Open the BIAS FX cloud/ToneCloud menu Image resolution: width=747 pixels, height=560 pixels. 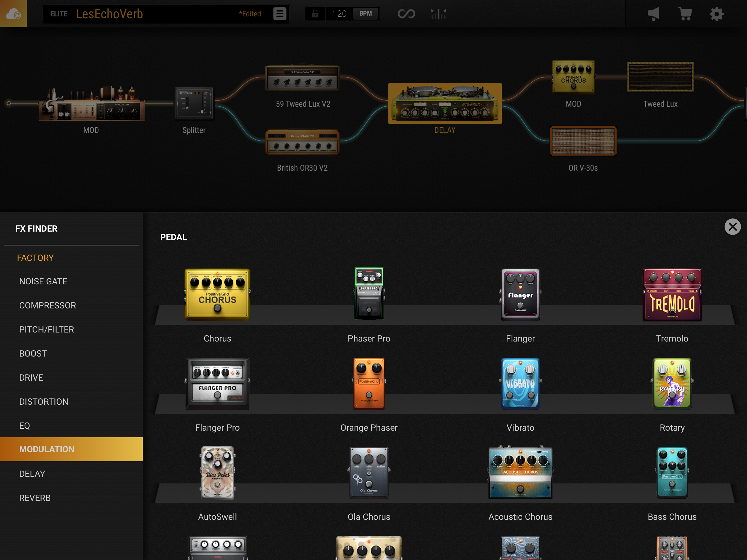point(13,13)
